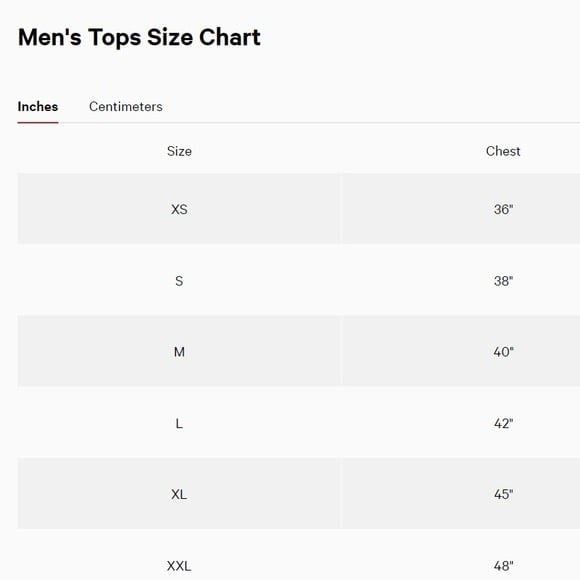Select the XL size cell
The width and height of the screenshot is (580, 580).
[179, 494]
